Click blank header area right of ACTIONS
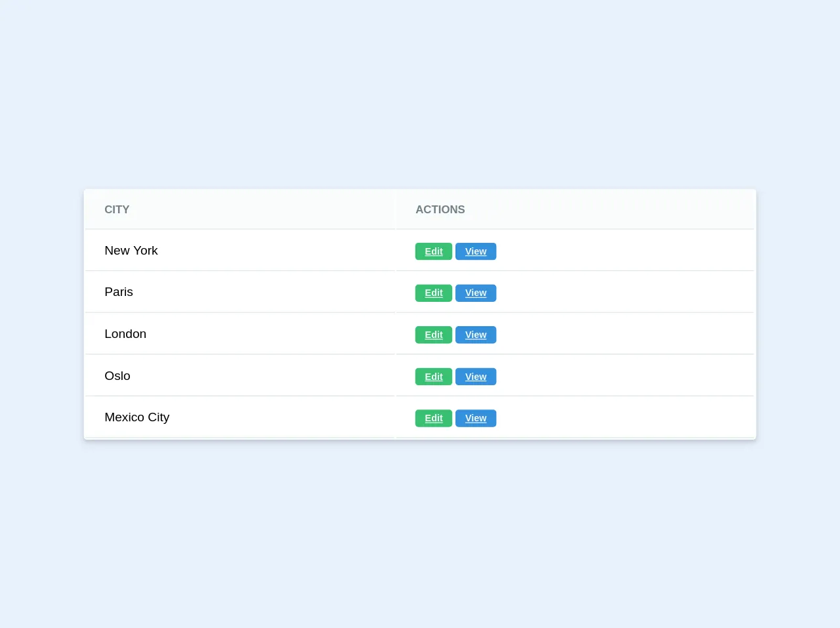This screenshot has width=840, height=628. pos(610,209)
